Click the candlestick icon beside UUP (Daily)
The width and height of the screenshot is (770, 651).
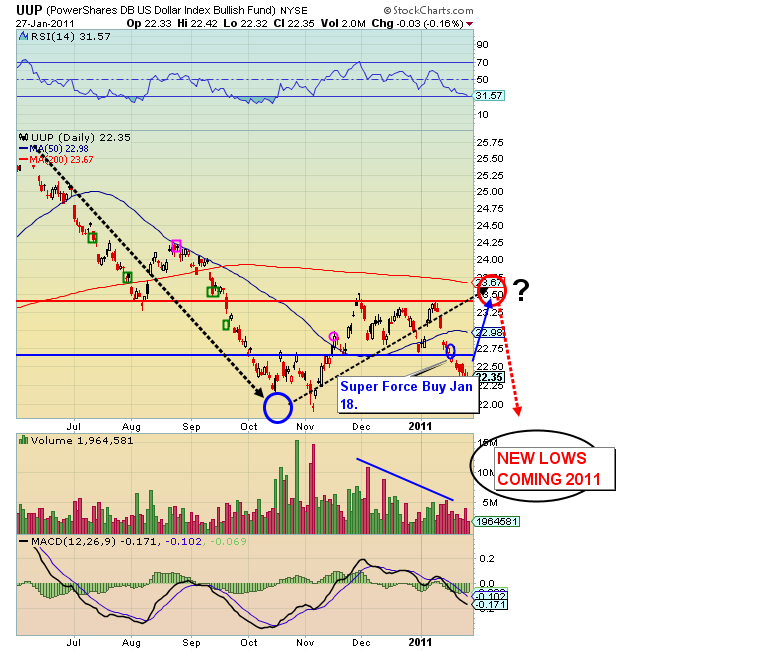(23, 137)
